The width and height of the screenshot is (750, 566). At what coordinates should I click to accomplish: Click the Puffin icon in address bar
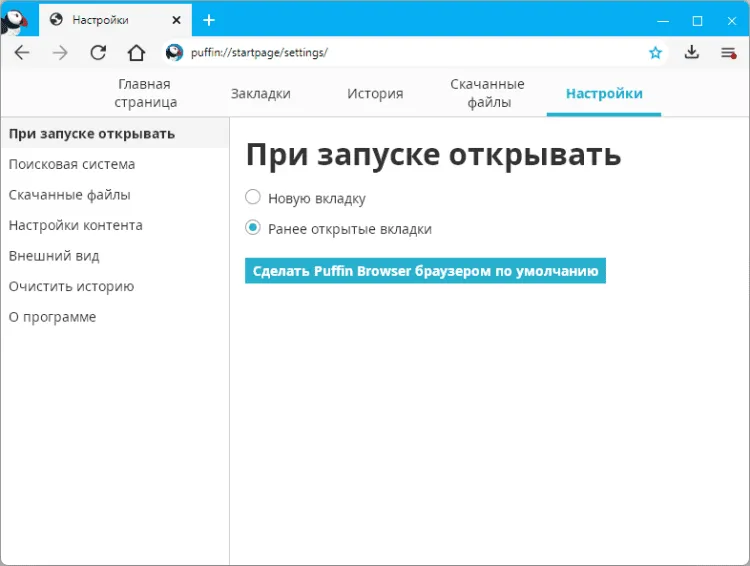click(175, 53)
